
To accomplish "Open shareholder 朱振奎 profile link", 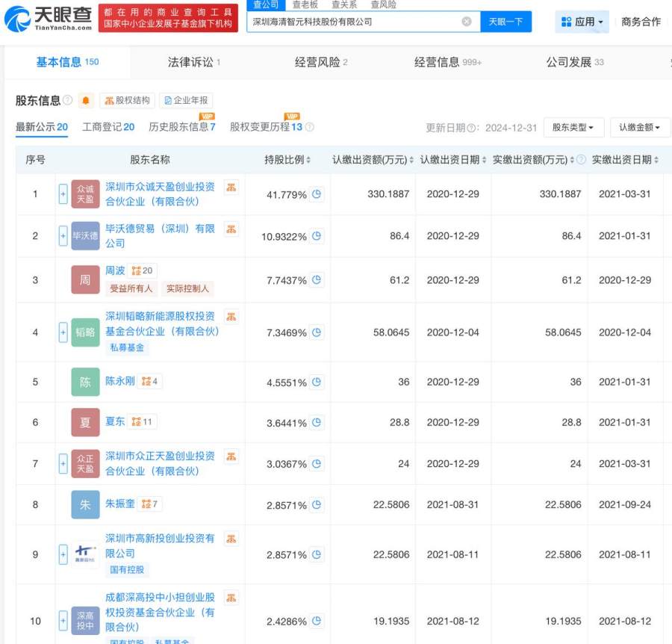I will [x=120, y=504].
